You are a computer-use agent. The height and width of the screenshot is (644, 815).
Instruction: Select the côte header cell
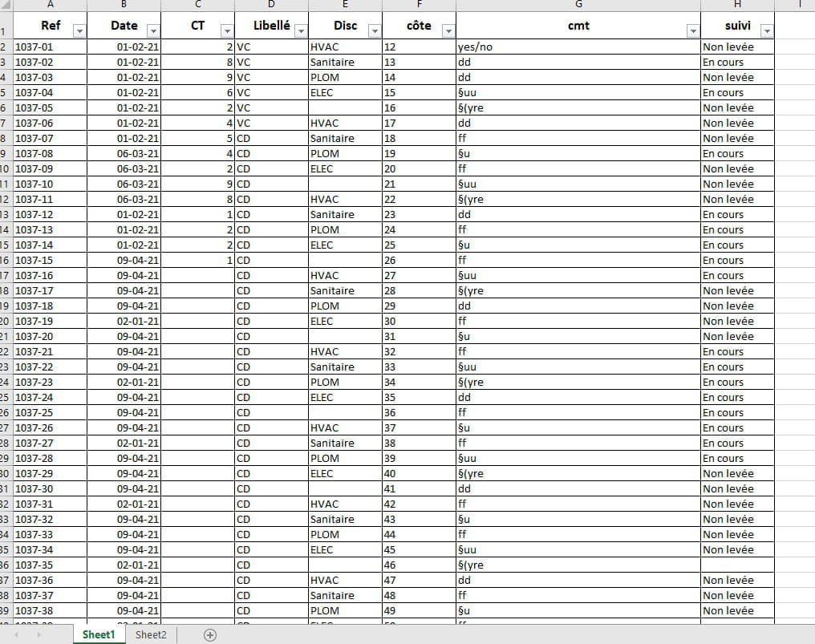coord(419,25)
